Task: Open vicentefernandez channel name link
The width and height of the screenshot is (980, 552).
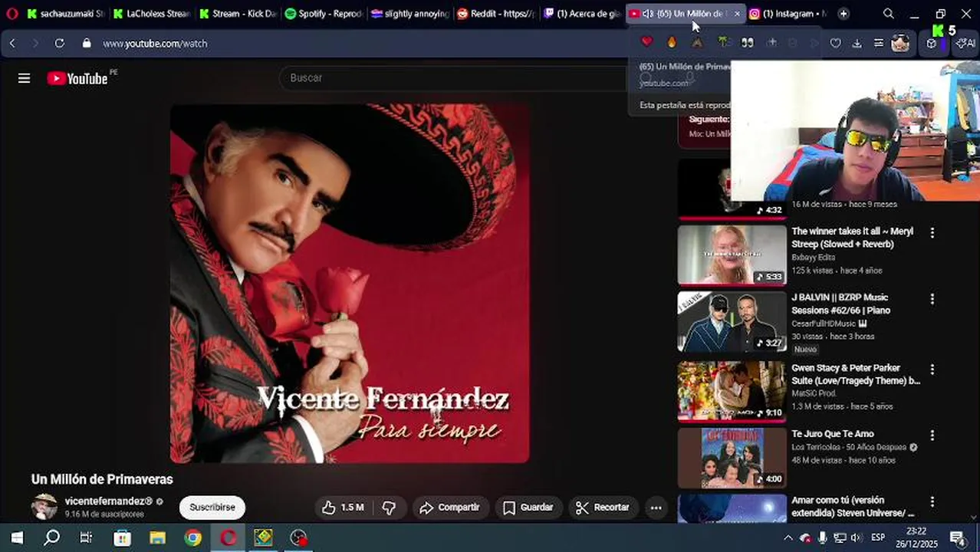Action: [x=109, y=501]
